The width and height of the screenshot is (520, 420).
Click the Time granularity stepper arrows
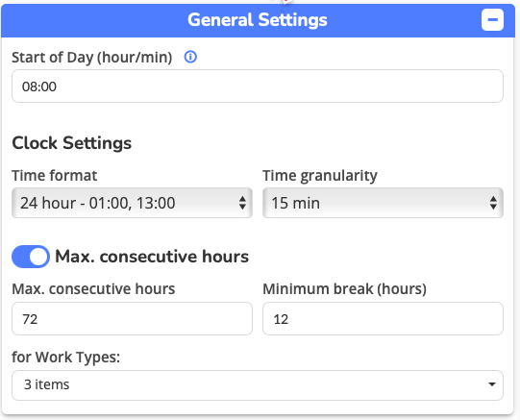click(x=493, y=203)
